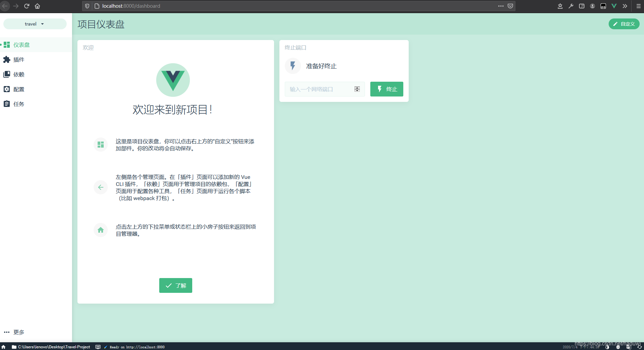644x350 pixels.
Task: Click the browser home icon
Action: (37, 6)
